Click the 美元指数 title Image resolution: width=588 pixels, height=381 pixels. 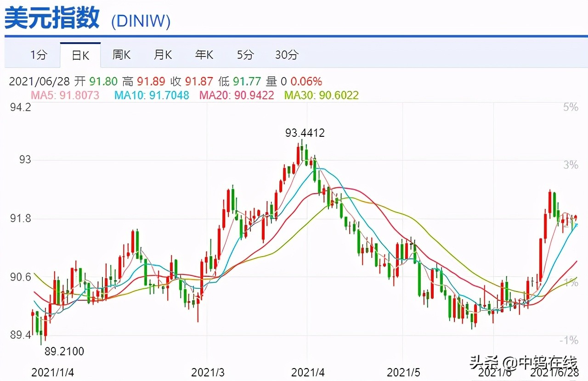(52, 18)
